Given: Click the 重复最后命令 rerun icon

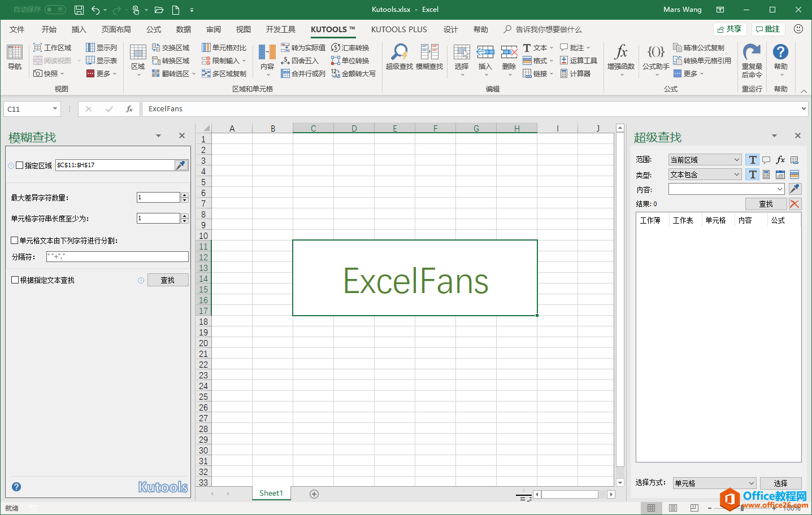Looking at the screenshot, I should (x=752, y=60).
